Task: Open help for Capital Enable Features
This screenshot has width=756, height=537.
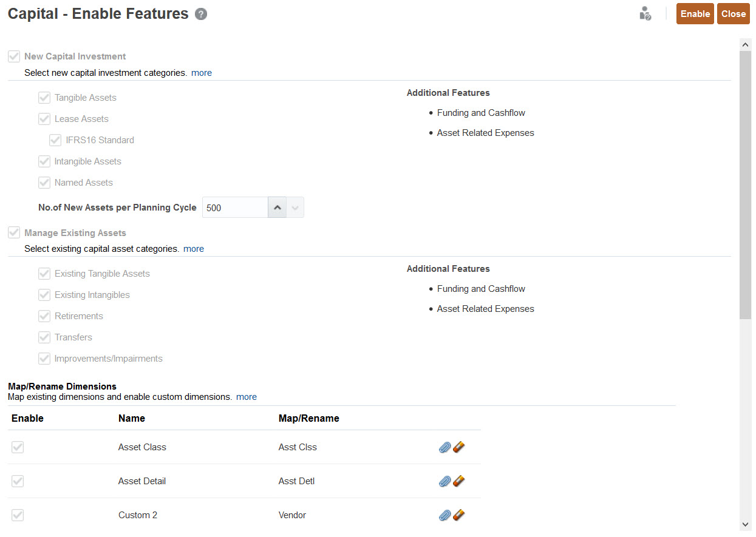Action: click(200, 13)
